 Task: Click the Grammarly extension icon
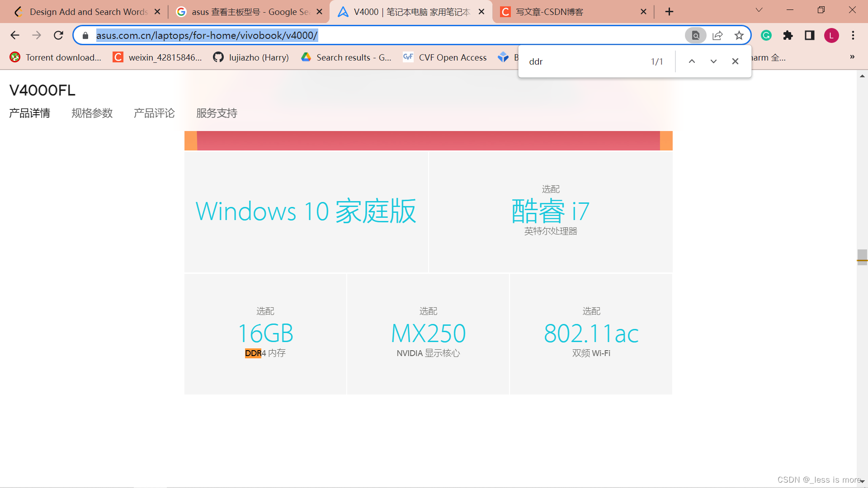[766, 35]
